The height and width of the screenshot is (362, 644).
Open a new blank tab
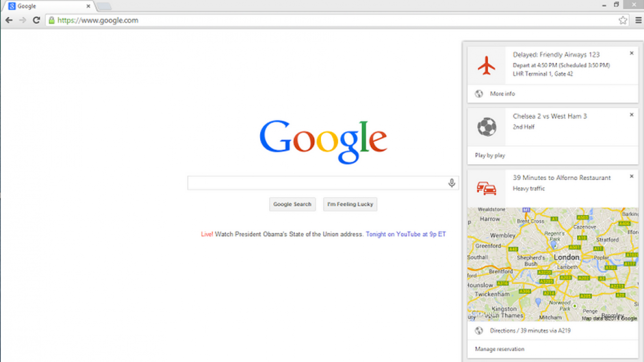coord(104,6)
